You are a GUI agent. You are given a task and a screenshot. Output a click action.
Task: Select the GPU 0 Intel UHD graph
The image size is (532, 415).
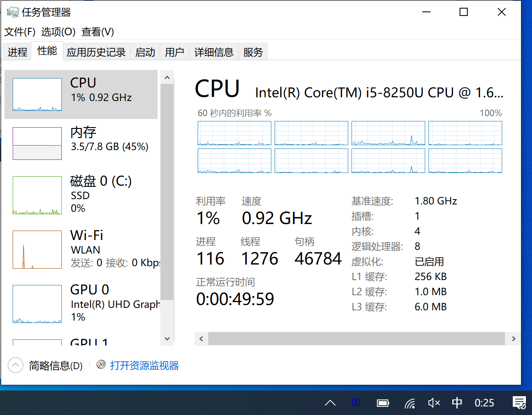tap(37, 304)
